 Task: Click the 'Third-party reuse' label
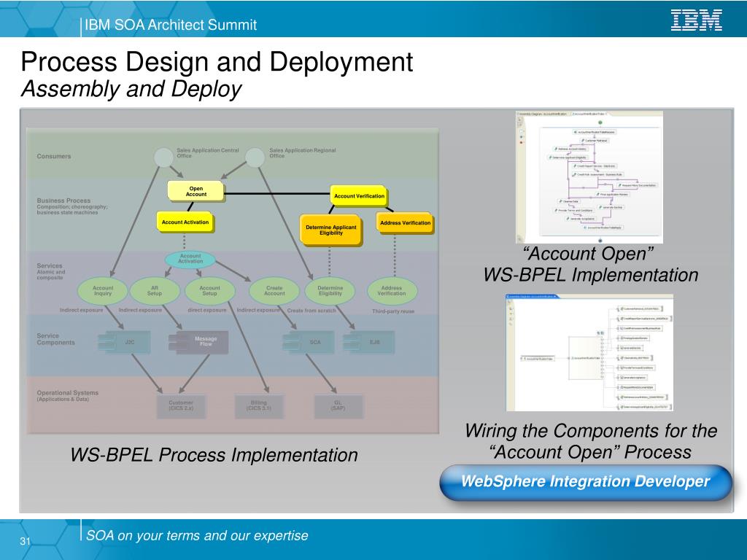393,311
